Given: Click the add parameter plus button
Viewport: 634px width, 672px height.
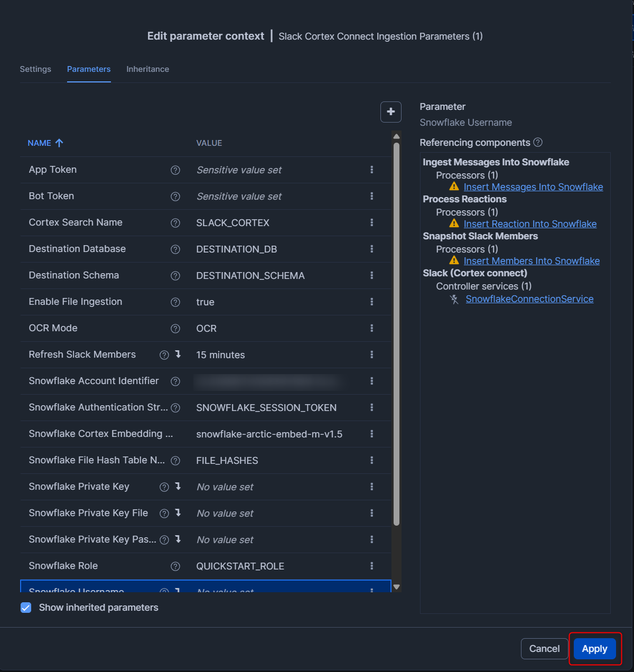Looking at the screenshot, I should pyautogui.click(x=391, y=112).
